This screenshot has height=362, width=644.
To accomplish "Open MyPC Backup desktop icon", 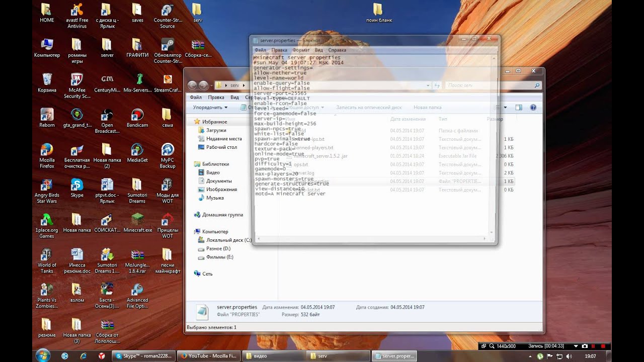I will click(168, 156).
